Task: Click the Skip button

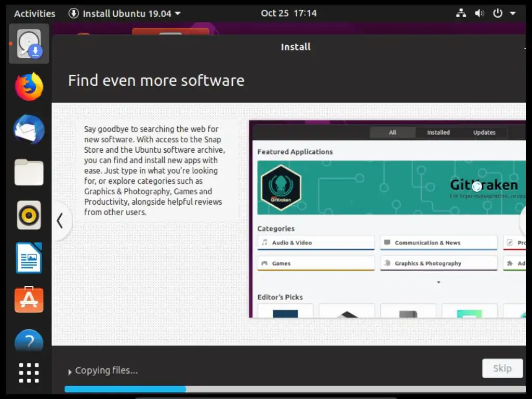Action: pos(502,368)
